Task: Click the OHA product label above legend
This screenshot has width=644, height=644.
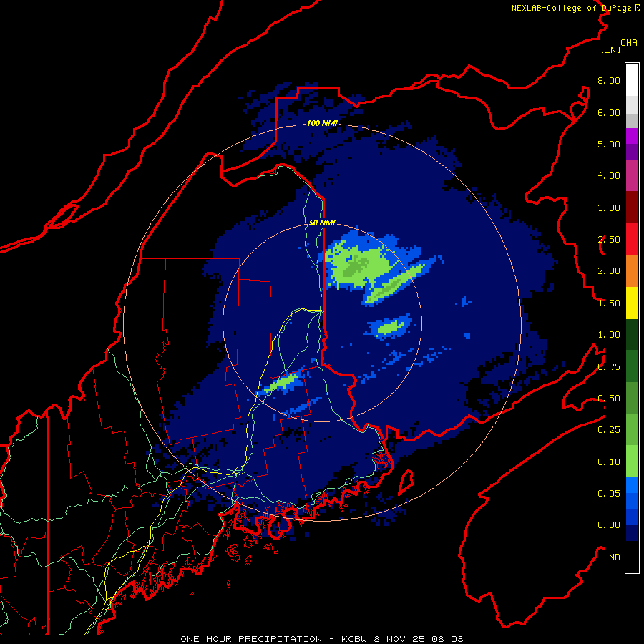Action: [x=629, y=43]
